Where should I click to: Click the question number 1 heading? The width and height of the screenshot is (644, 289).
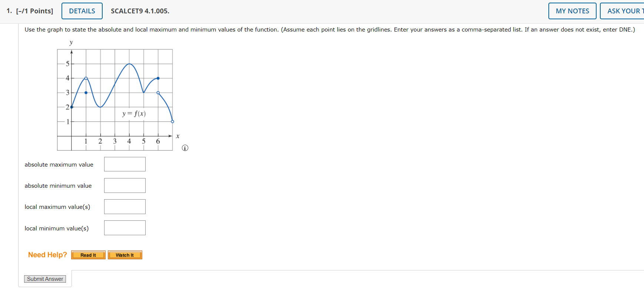click(x=8, y=11)
